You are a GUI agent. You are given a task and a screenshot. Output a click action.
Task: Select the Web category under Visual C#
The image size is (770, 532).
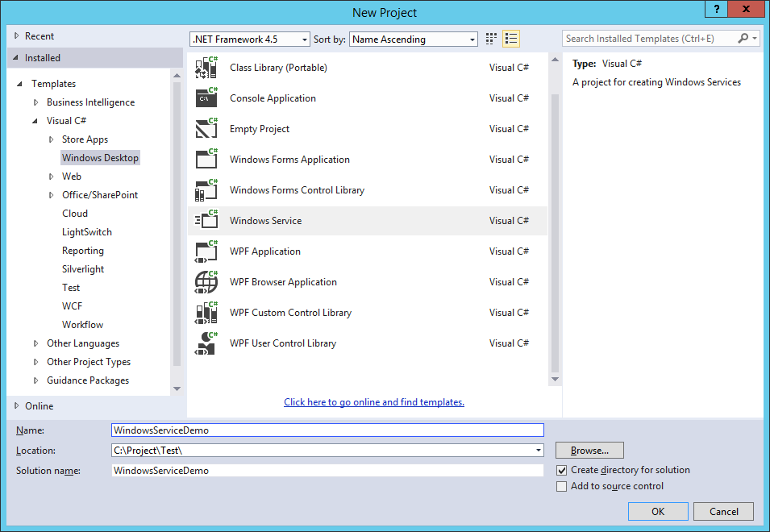72,176
